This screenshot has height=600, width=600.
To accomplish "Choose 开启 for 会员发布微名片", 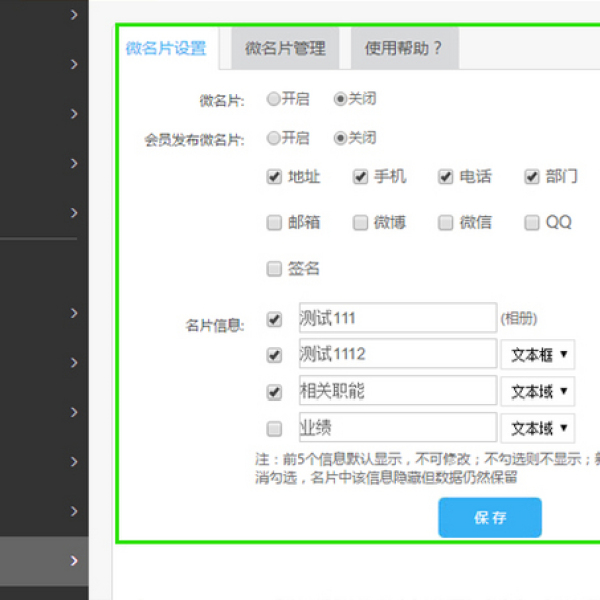I will pyautogui.click(x=274, y=138).
